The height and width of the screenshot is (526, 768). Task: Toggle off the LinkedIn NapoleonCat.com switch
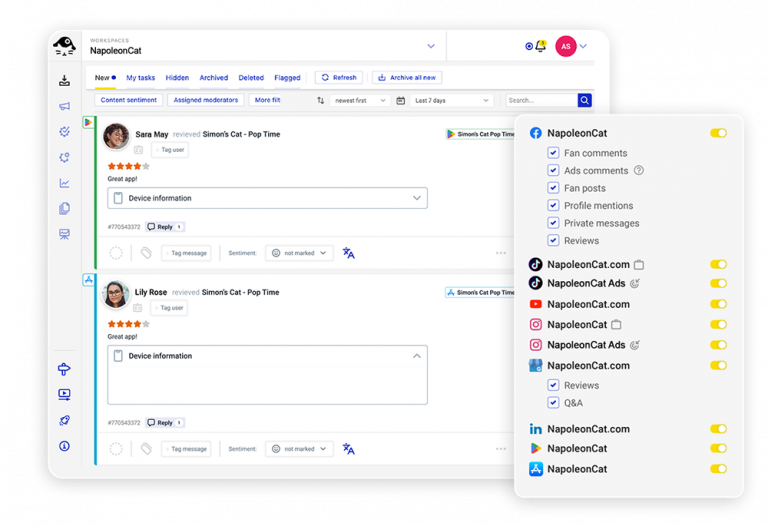pos(719,429)
